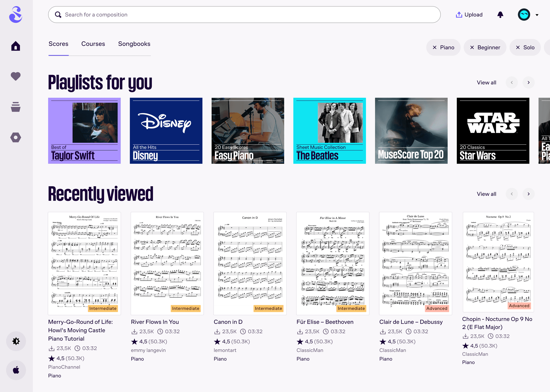The image size is (550, 392).
Task: Click the Canon in D title
Action: pos(228,322)
